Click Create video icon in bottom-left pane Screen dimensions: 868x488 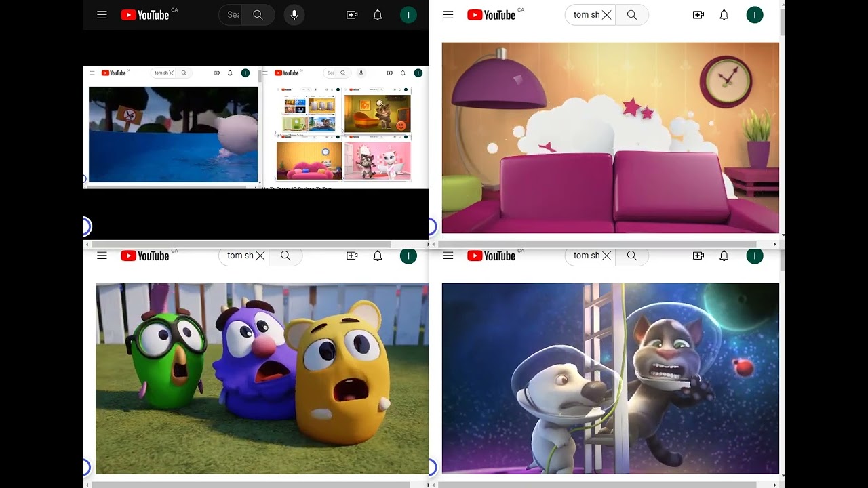click(x=352, y=256)
